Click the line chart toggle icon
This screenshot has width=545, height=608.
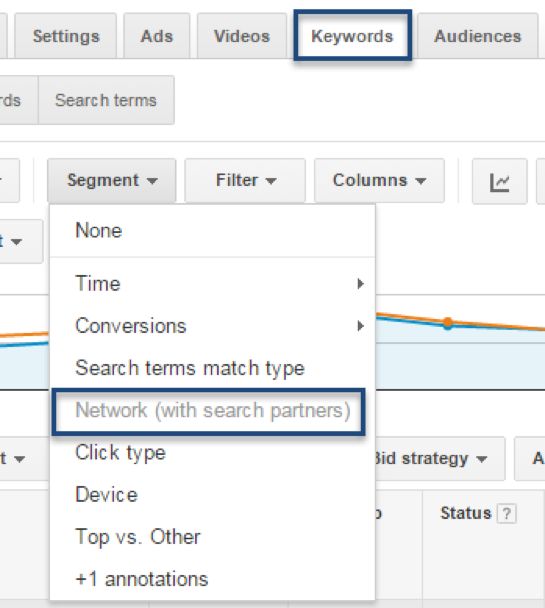[x=499, y=181]
